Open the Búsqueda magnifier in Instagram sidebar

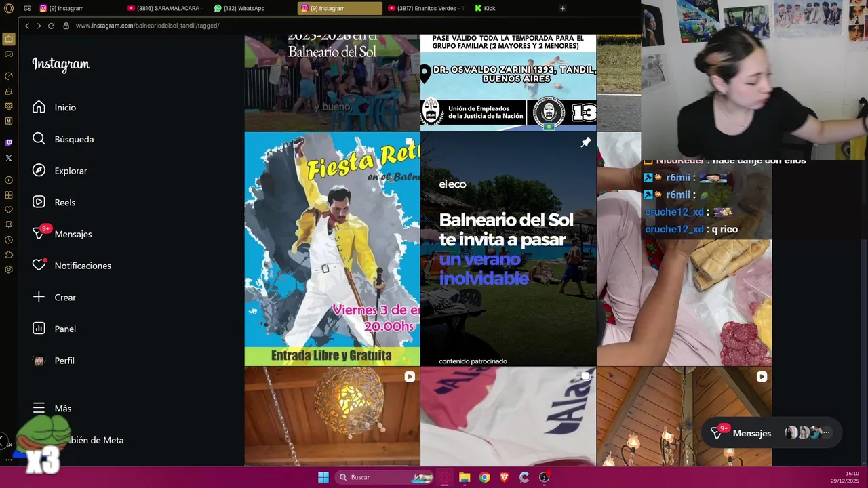click(39, 139)
